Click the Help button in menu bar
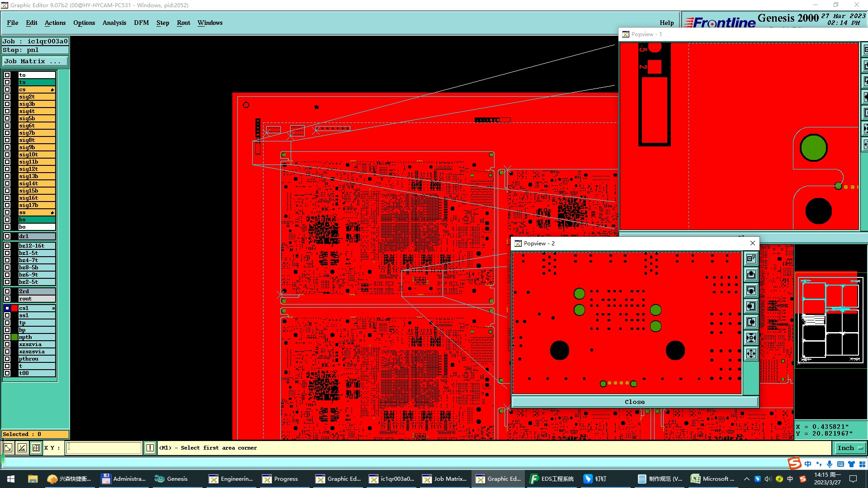The width and height of the screenshot is (868, 488). click(666, 23)
